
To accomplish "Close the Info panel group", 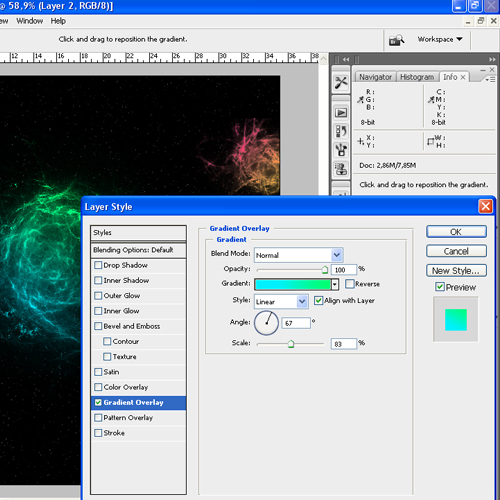I will click(492, 70).
